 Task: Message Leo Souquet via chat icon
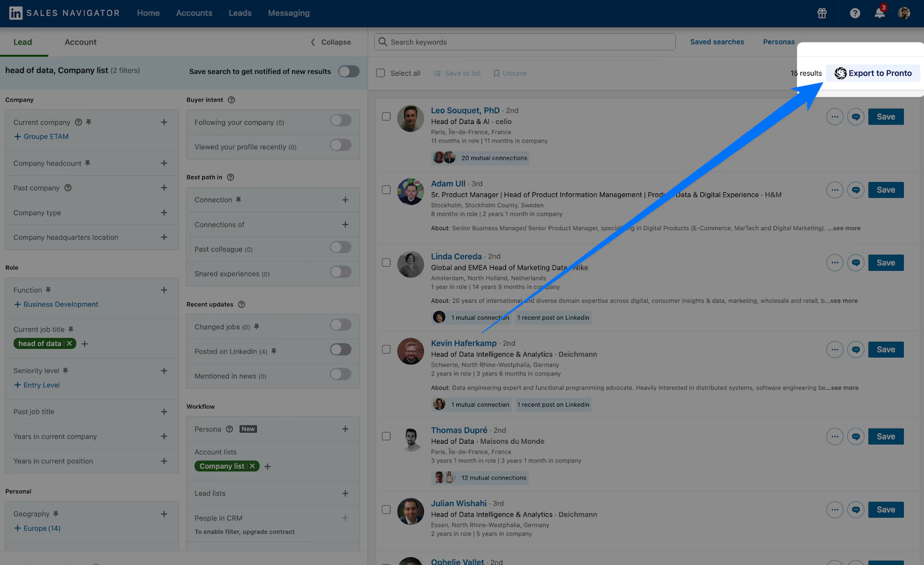click(x=856, y=117)
